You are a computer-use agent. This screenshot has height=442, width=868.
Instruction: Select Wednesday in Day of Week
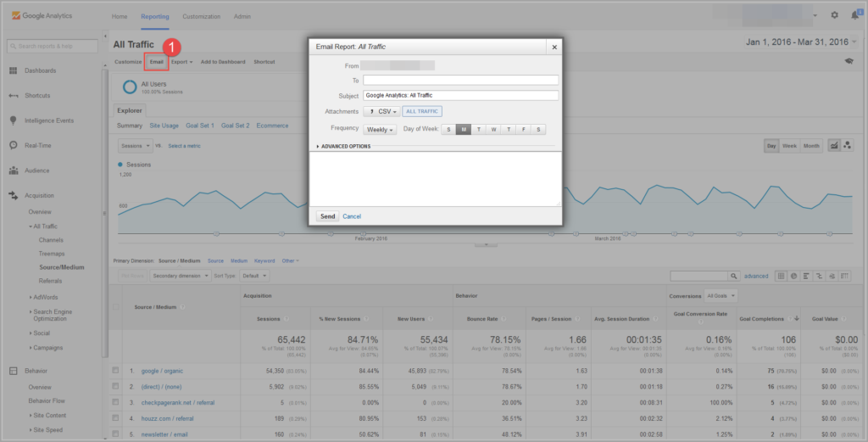pos(493,130)
